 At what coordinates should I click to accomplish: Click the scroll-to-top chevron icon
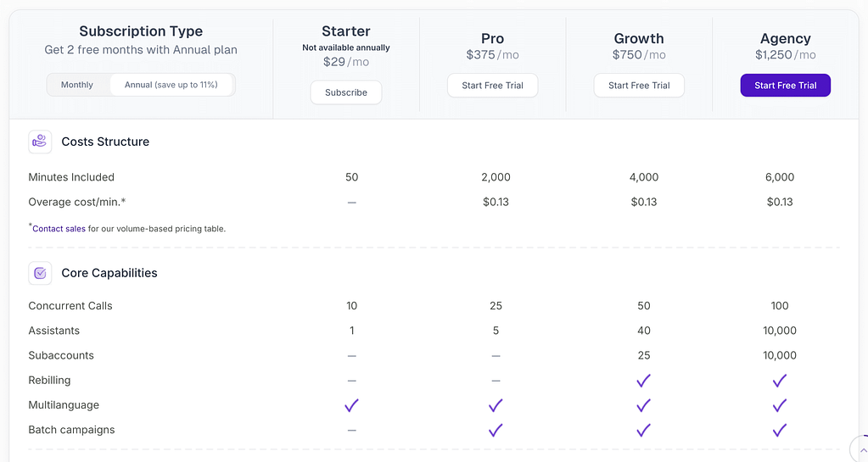(862, 449)
